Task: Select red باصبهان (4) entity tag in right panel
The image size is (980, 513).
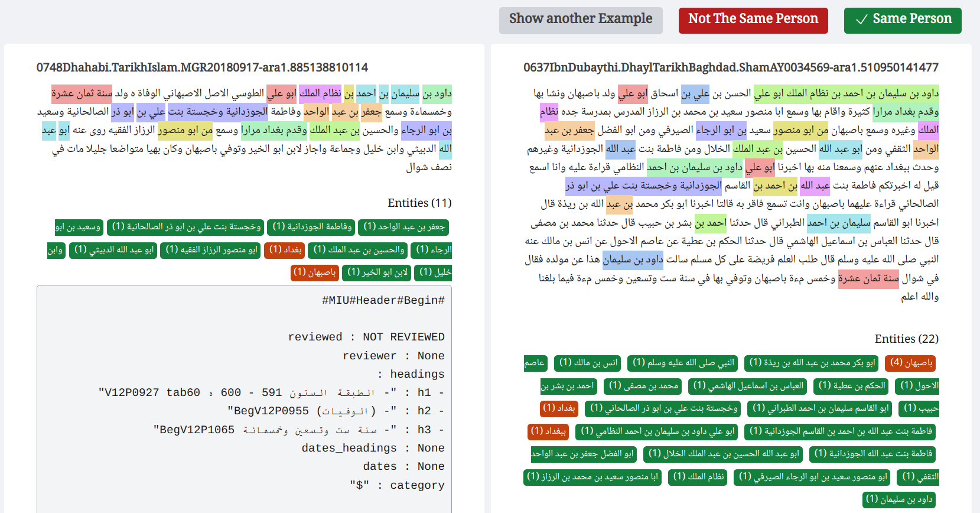Action: point(911,362)
